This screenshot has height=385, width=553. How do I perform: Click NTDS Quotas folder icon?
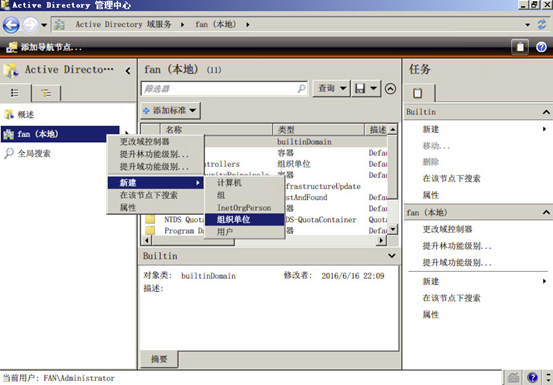point(150,220)
